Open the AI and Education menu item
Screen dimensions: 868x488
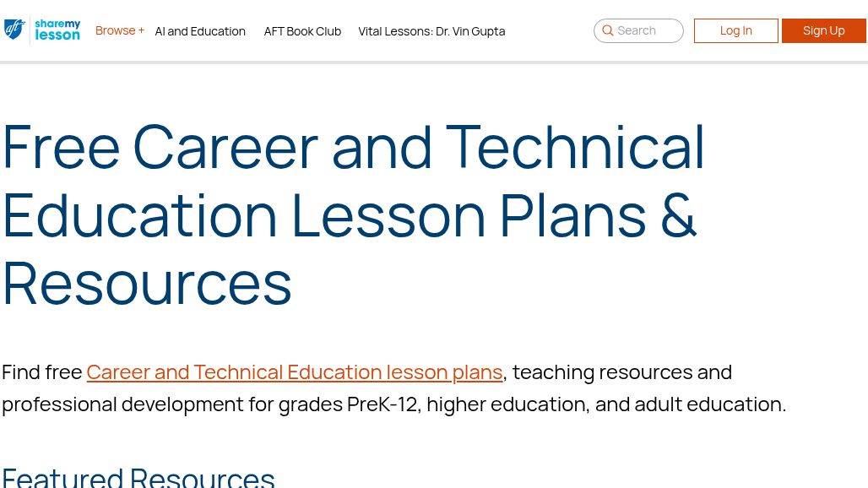tap(200, 31)
